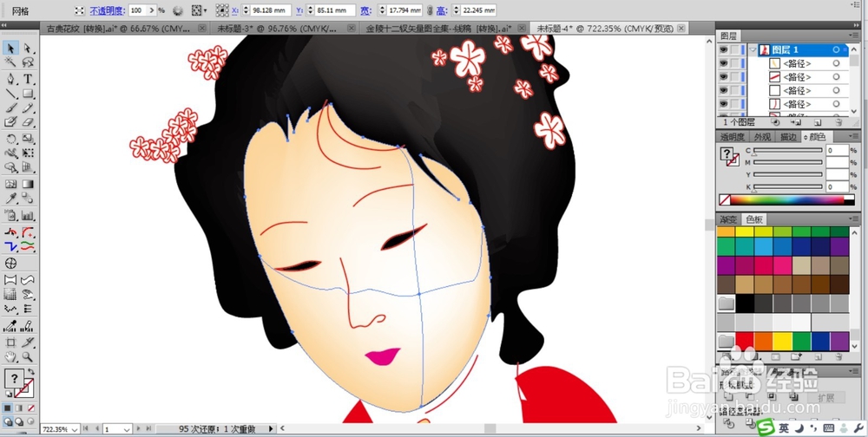Toggle visibility eye of first <路径> row

pyautogui.click(x=724, y=63)
